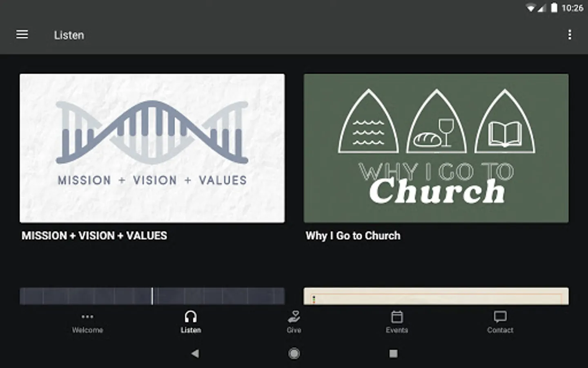Switch to the Events tab
This screenshot has height=368, width=588.
pos(397,323)
